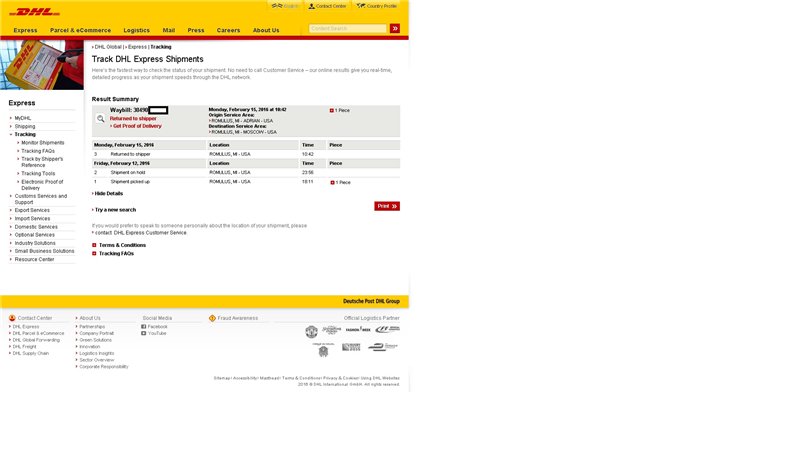Open Country Profile in the top bar

tap(380, 6)
